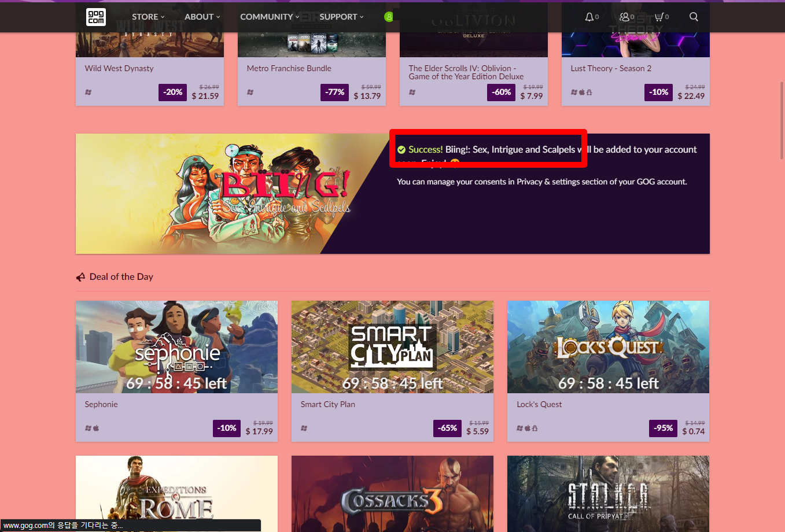The image size is (785, 532).
Task: Click the Smart City Plan thumbnail
Action: [x=392, y=347]
